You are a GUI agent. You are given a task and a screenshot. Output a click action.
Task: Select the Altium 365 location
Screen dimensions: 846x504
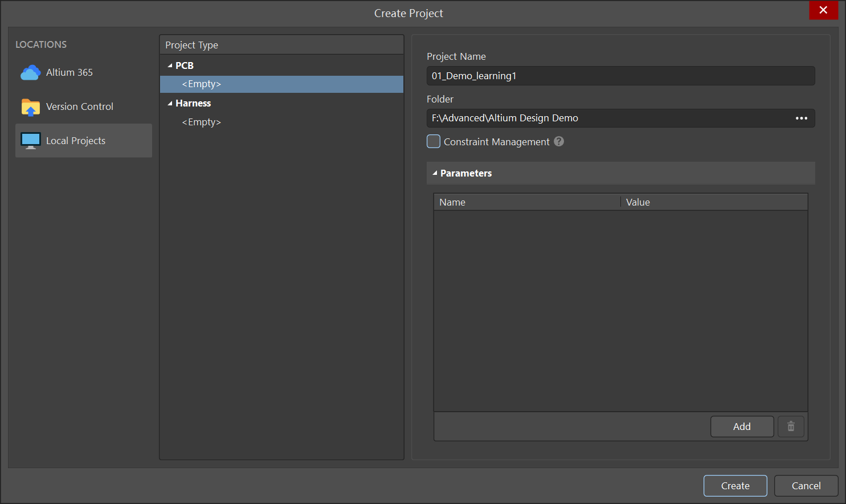click(70, 72)
